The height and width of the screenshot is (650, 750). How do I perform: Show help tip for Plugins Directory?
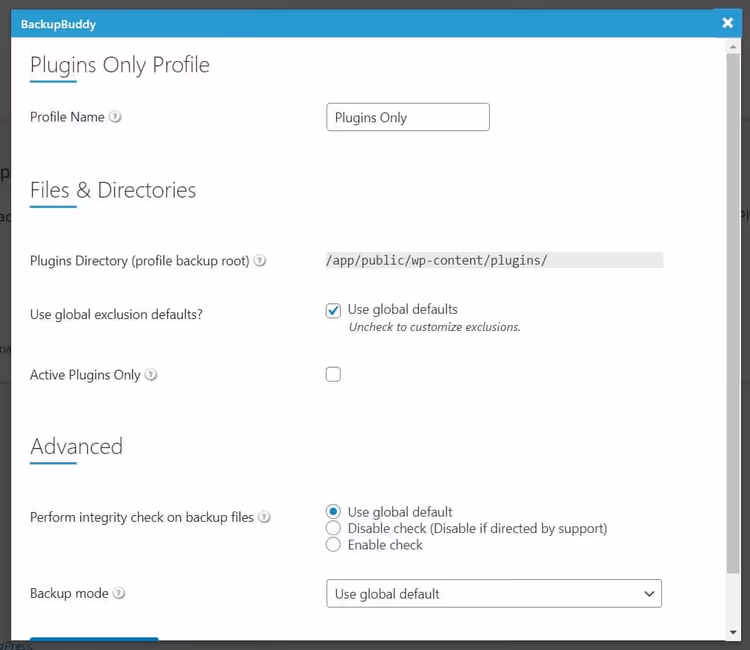click(260, 261)
